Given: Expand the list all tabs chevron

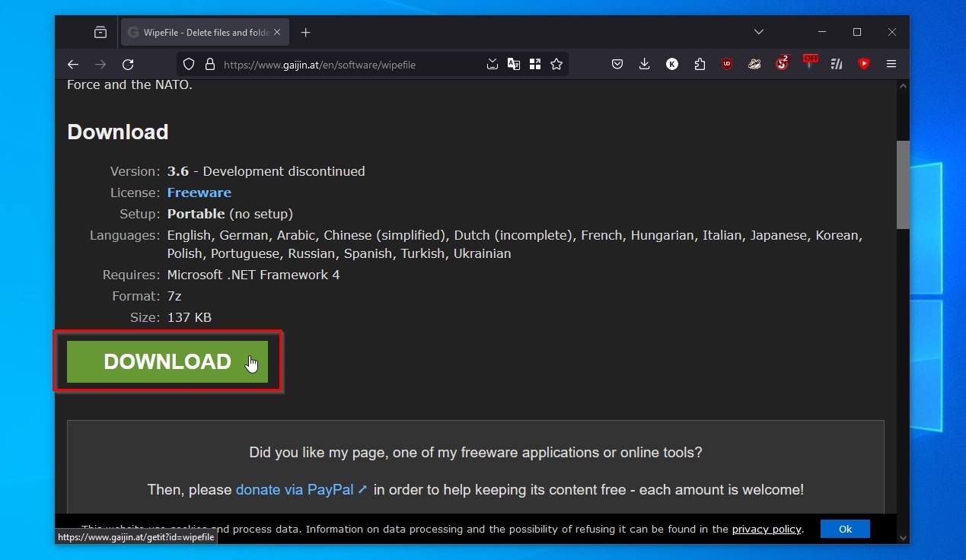Looking at the screenshot, I should point(759,32).
